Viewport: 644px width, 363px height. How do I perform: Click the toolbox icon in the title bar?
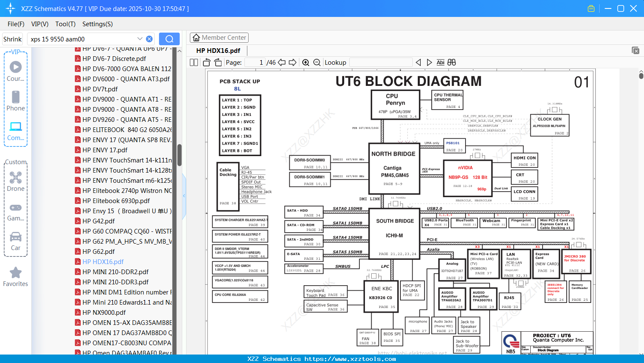pos(591,8)
